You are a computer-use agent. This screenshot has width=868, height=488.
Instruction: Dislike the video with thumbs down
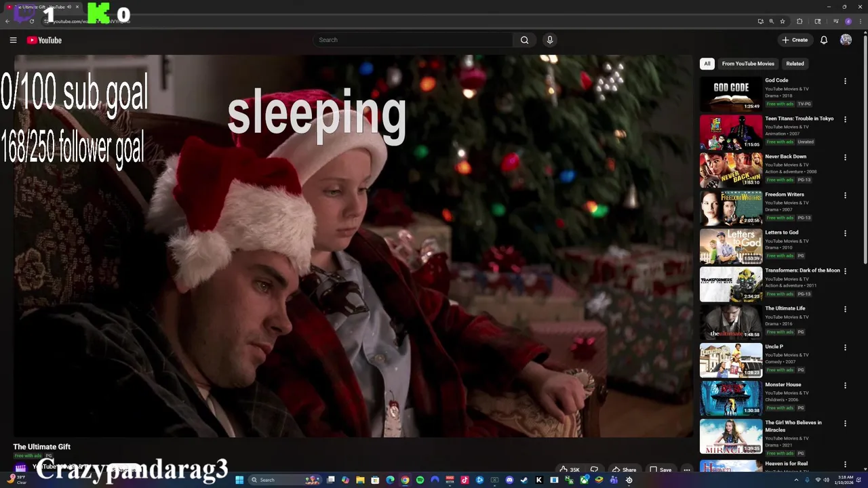coord(594,469)
